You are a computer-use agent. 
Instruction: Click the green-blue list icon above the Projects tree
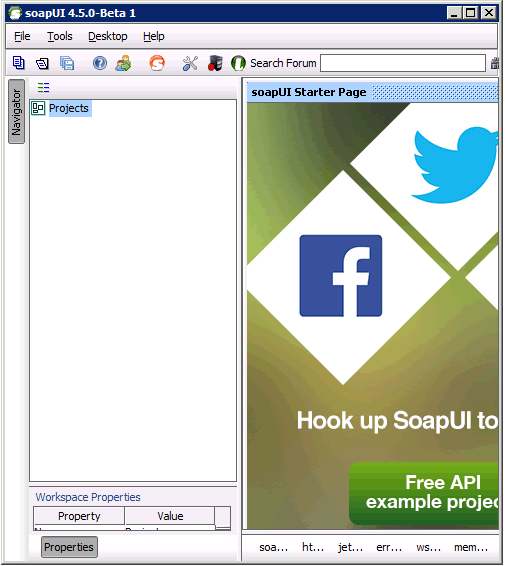click(x=43, y=87)
